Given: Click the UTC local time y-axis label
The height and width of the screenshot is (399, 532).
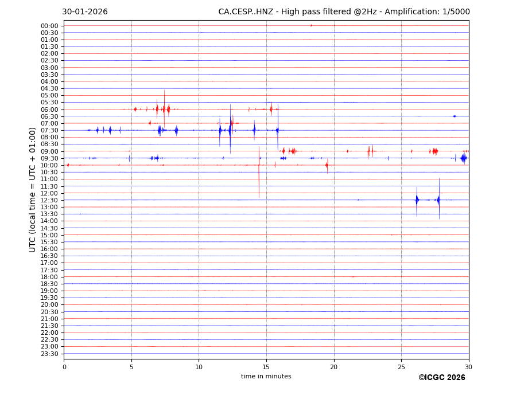Looking at the screenshot, I should tap(33, 189).
